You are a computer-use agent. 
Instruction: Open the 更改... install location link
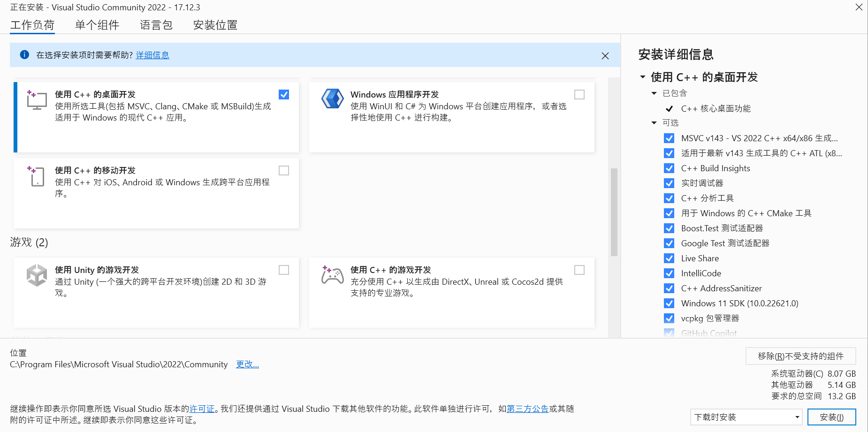tap(247, 364)
